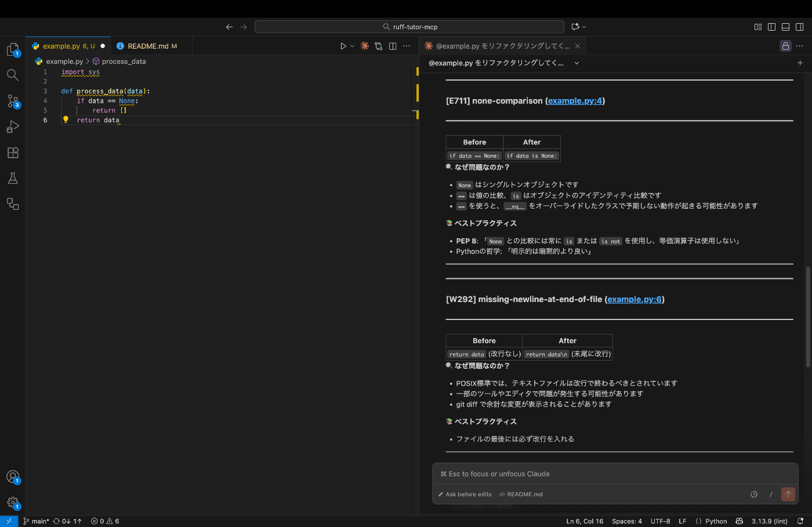The width and height of the screenshot is (812, 527).
Task: Toggle the Search icon in activity bar
Action: click(13, 75)
